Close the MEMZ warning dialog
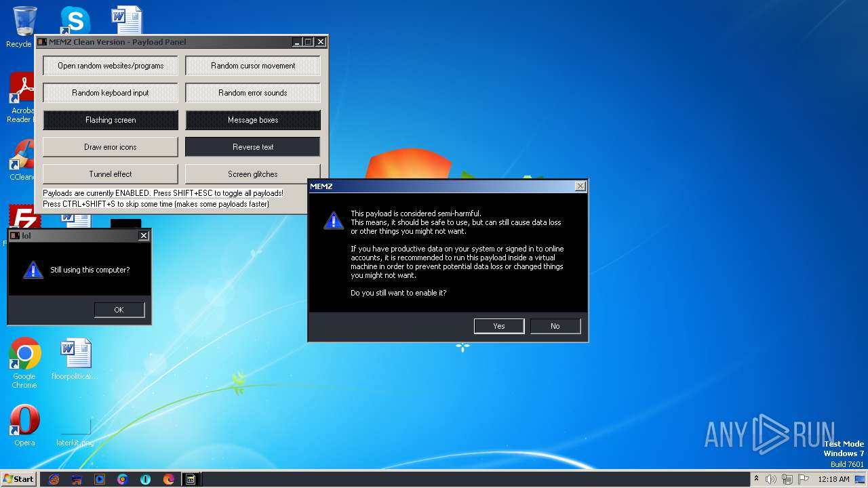868x488 pixels. point(580,186)
